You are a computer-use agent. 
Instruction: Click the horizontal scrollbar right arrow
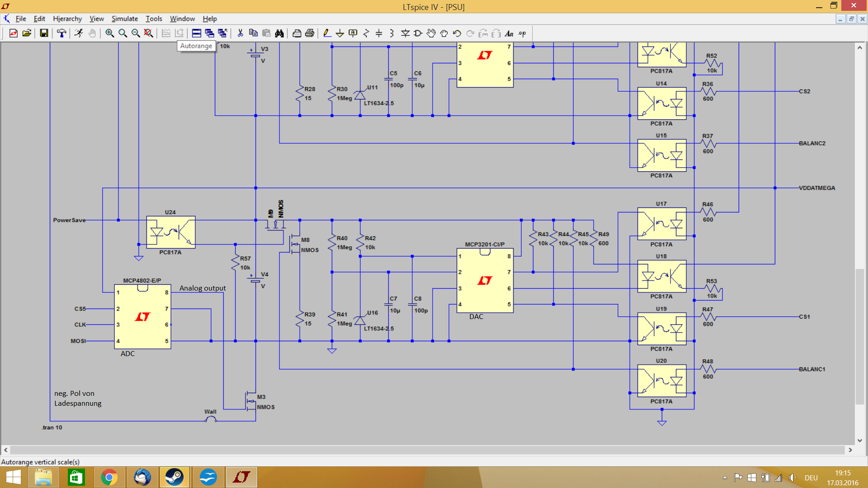tap(850, 450)
